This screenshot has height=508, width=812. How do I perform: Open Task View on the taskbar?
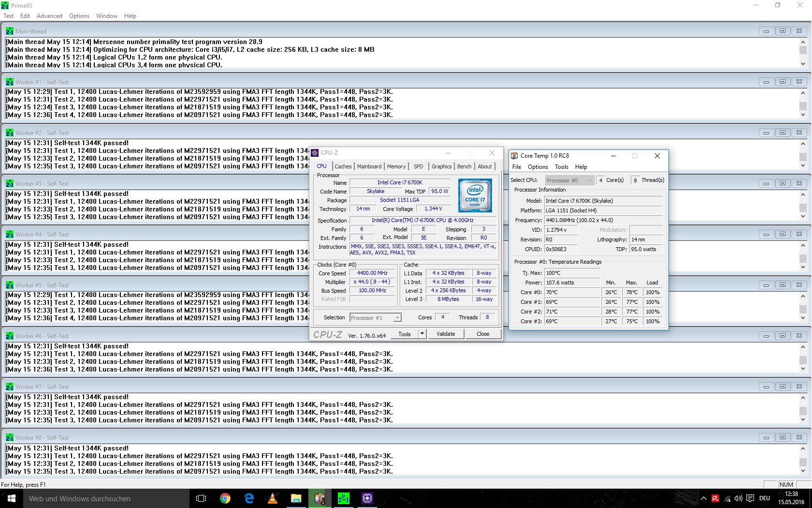201,498
